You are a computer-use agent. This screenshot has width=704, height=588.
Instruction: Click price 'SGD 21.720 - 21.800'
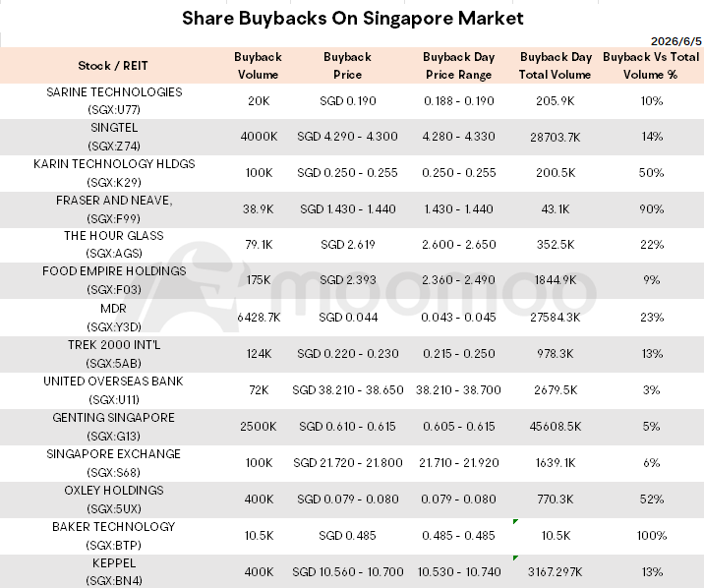click(347, 463)
